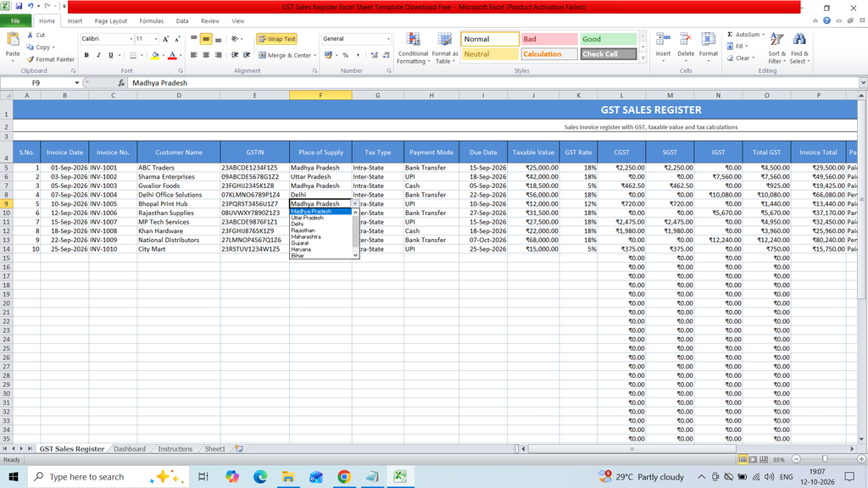Apply yellow fill color bucket

[x=155, y=55]
